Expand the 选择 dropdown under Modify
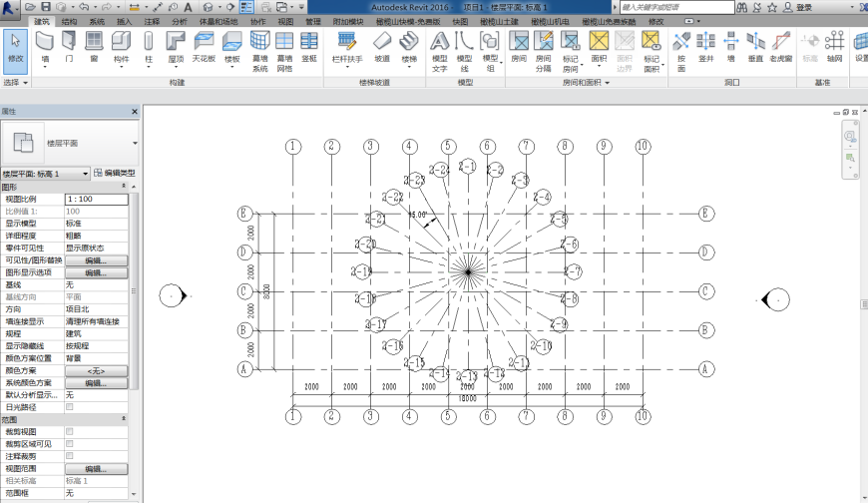 tap(16, 82)
